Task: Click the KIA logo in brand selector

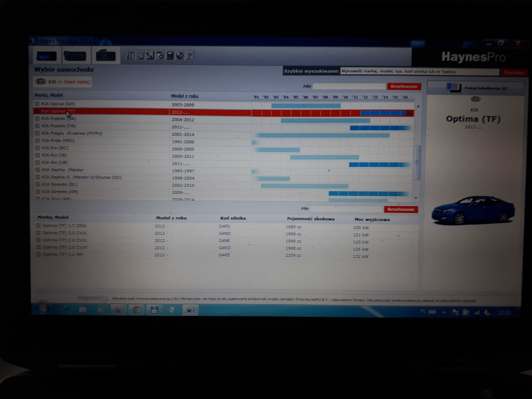Action: pos(41,82)
